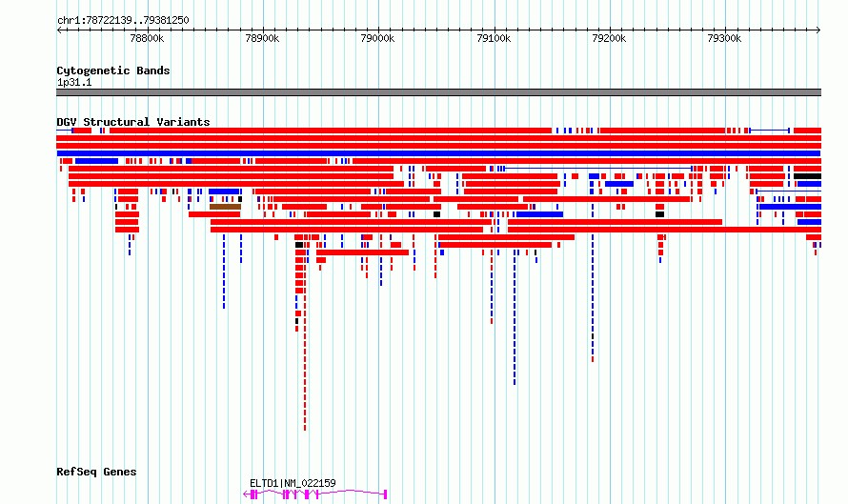The height and width of the screenshot is (504, 848).
Task: Click the grey 1p31.1 cytogenetic band bar
Action: click(438, 92)
